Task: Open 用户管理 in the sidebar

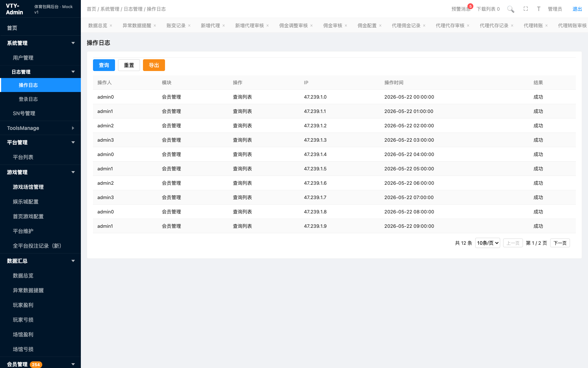Action: pyautogui.click(x=40, y=58)
